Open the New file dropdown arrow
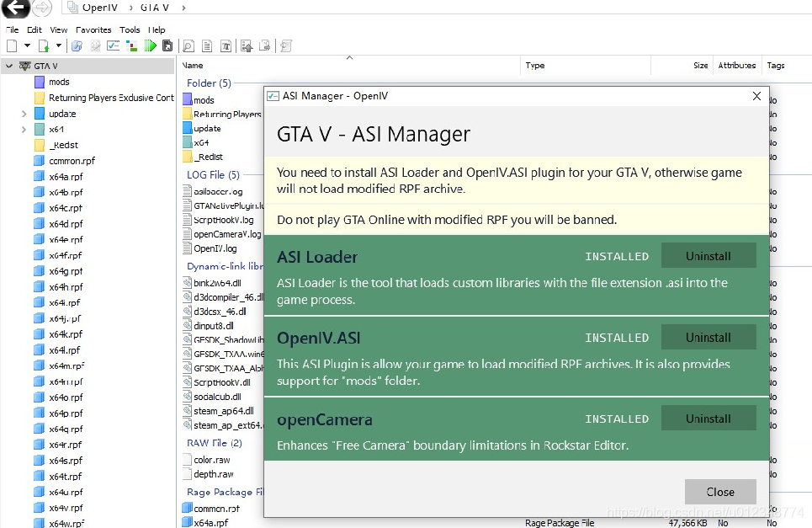The width and height of the screenshot is (812, 528). tap(27, 45)
